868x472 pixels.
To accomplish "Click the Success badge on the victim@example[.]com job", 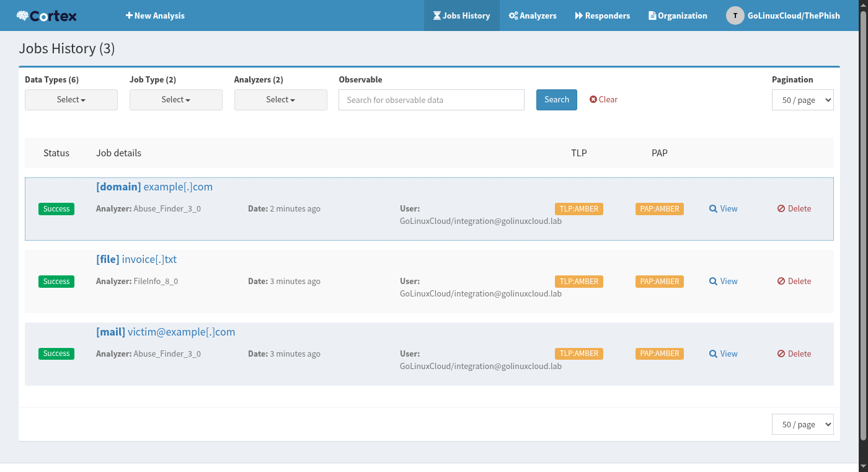I will pos(56,354).
